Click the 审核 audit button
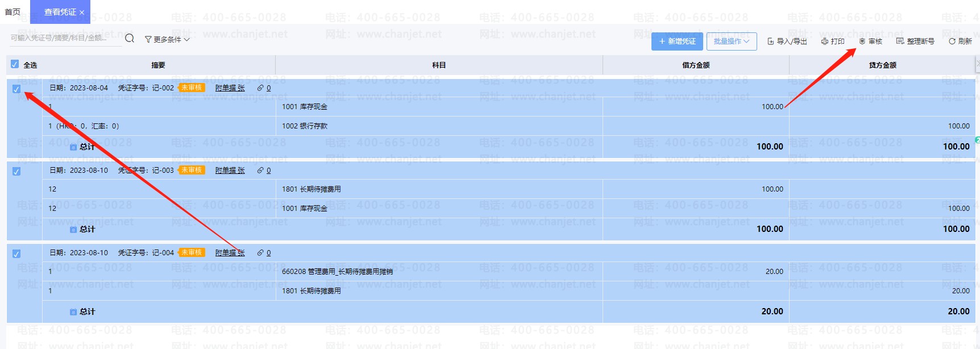Viewport: 980px width, 349px height. [870, 41]
